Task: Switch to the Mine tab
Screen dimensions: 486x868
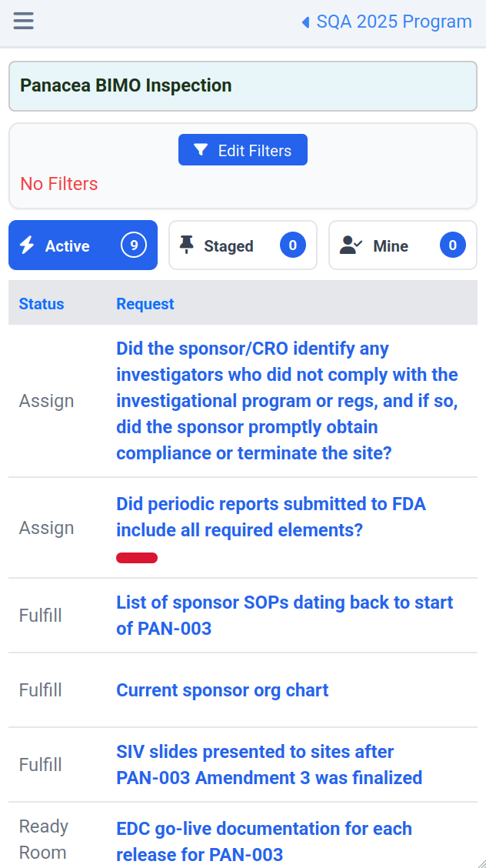Action: (391, 246)
